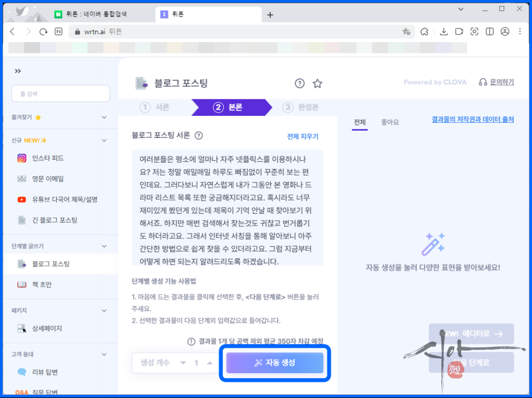Open the user profile icon
The width and height of the screenshot is (532, 398).
[x=505, y=32]
